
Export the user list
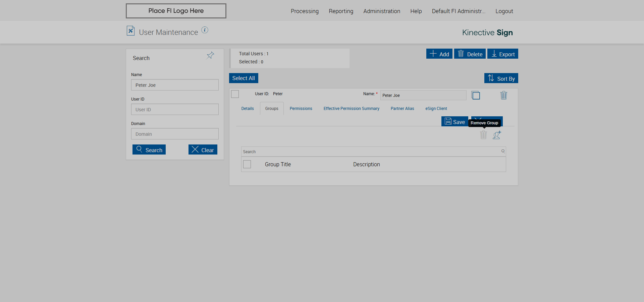click(503, 54)
